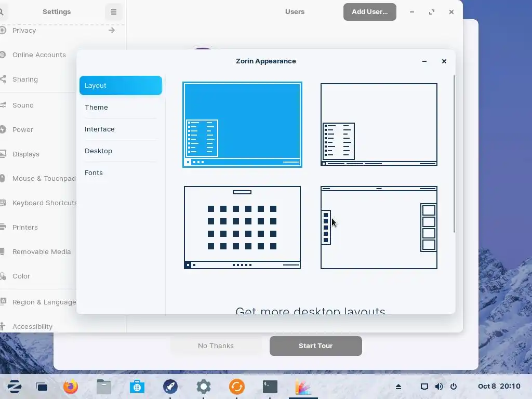This screenshot has width=532, height=399.
Task: Open the workspaces overview icon in taskbar
Action: click(42, 387)
